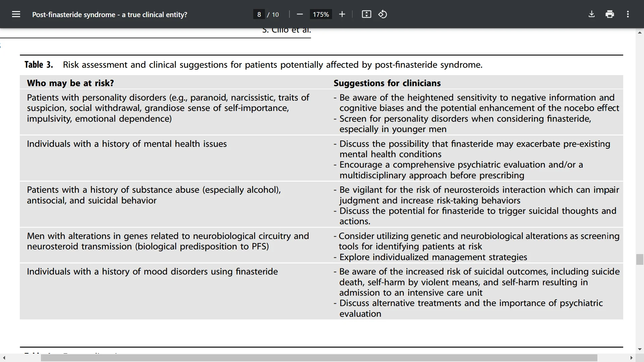Click 'Explore individualized management strategies' line
The height and width of the screenshot is (362, 644).
point(430,257)
